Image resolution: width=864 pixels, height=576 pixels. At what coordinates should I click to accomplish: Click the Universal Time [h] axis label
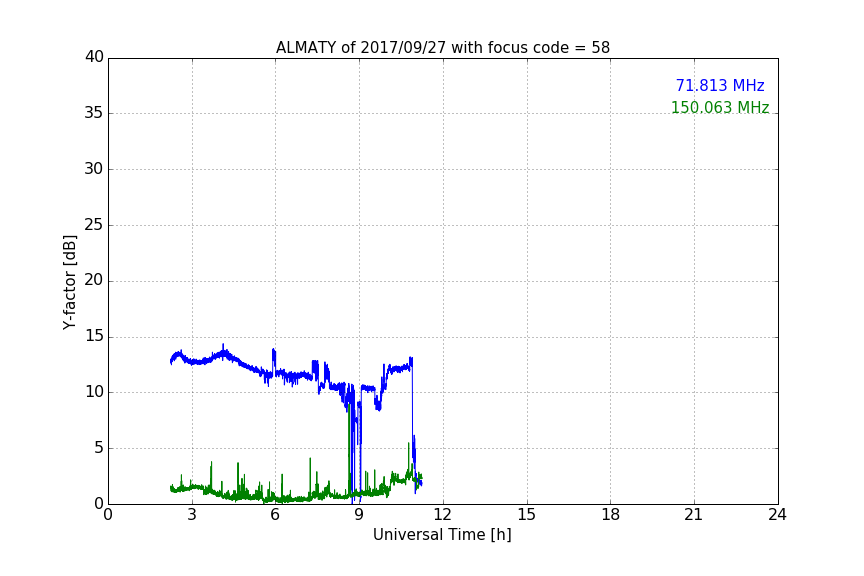click(x=442, y=535)
